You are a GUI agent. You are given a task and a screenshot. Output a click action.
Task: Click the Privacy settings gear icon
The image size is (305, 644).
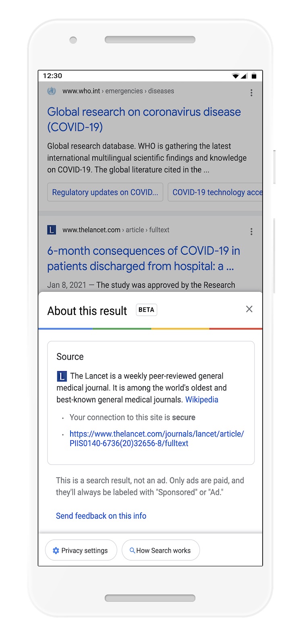pos(56,550)
